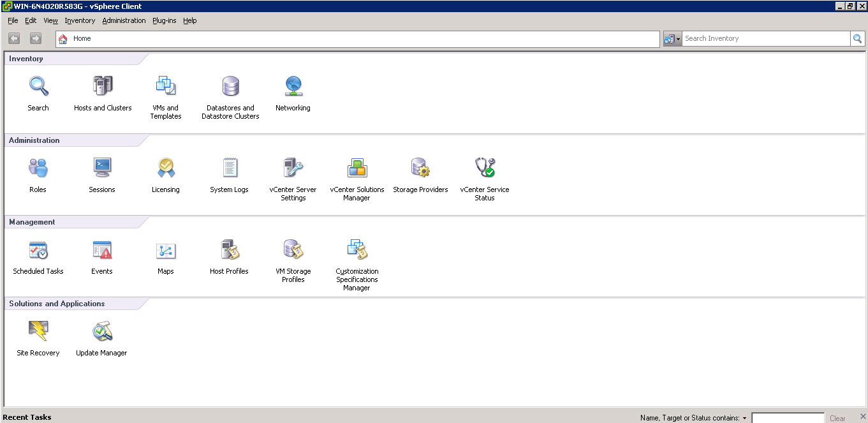Click the Recent Tasks filter text box
The height and width of the screenshot is (423, 868).
point(788,419)
